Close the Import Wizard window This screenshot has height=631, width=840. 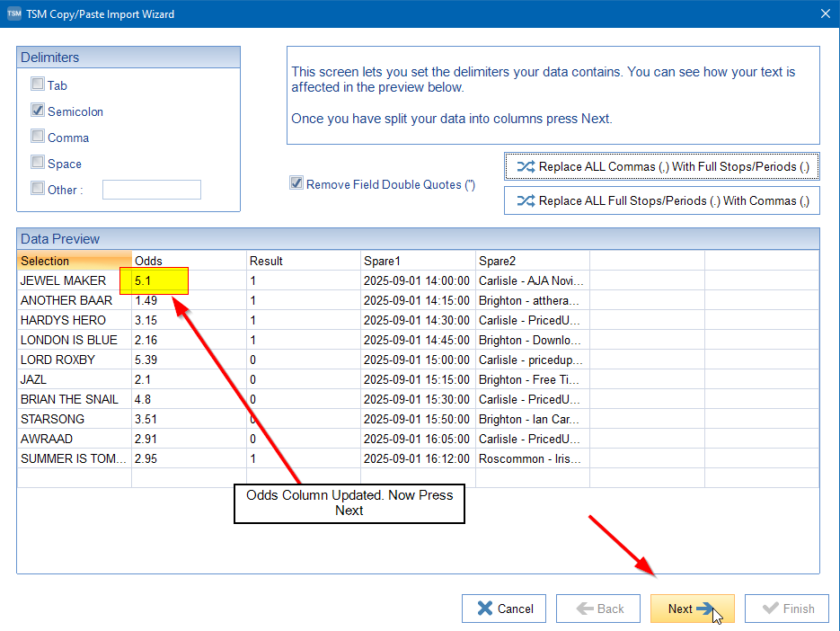(825, 13)
